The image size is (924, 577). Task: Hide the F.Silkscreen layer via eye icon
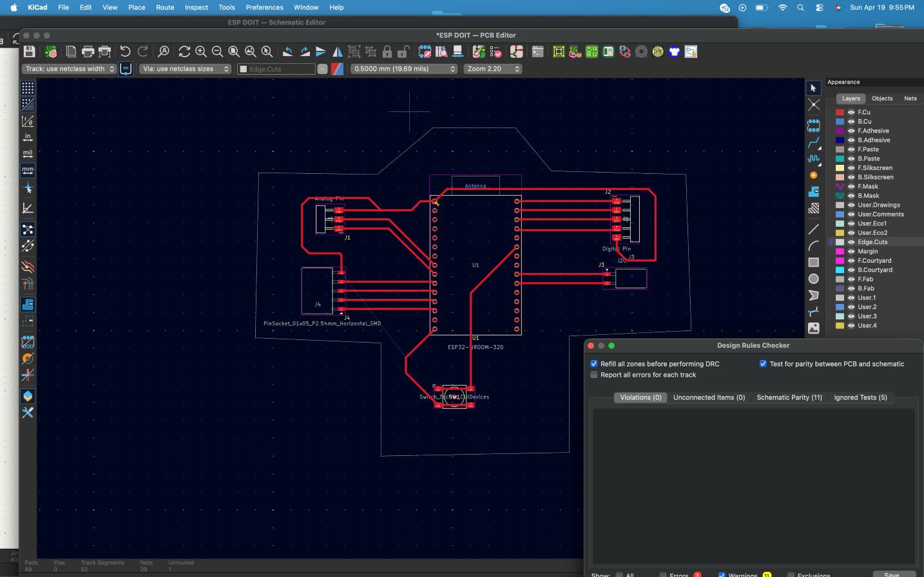[851, 168]
